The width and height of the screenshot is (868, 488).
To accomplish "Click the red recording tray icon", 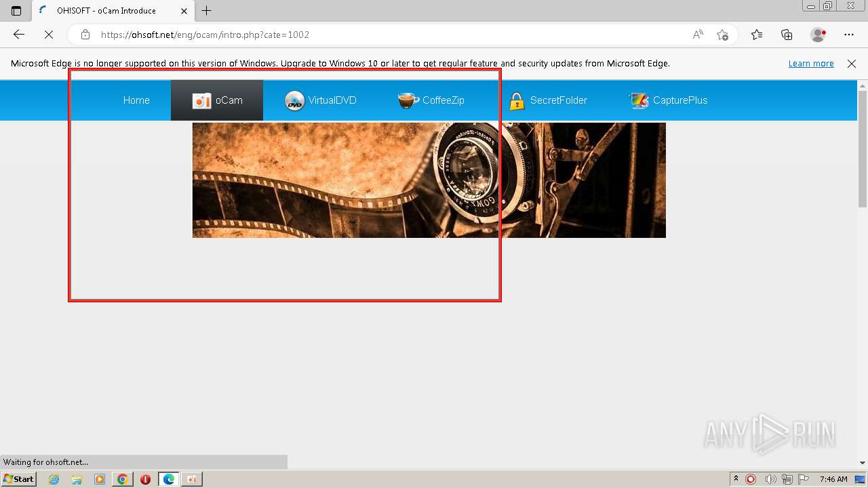I will click(x=751, y=479).
